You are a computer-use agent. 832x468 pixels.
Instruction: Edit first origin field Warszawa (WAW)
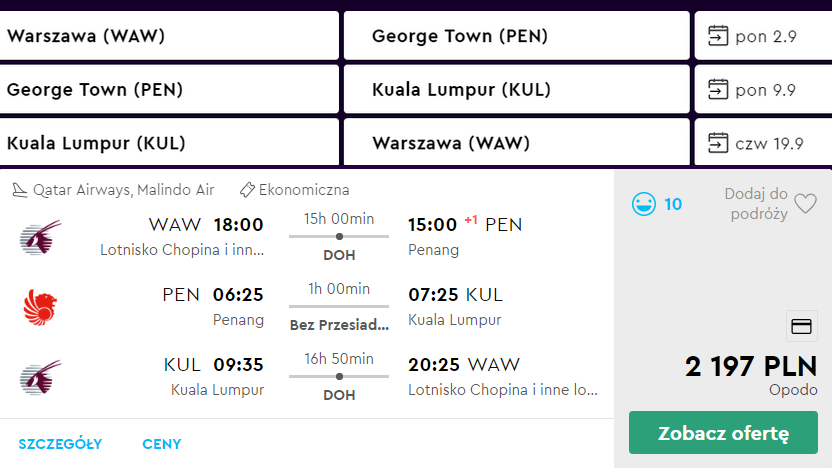click(169, 36)
